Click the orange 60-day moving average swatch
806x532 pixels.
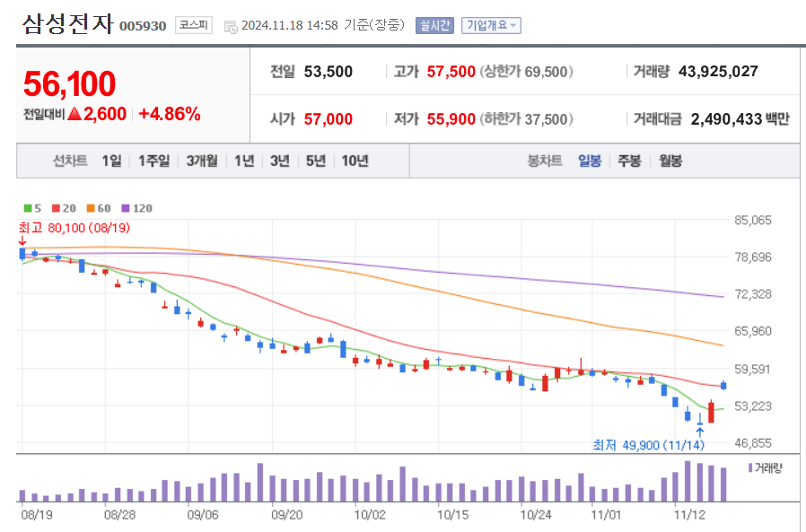coord(91,208)
